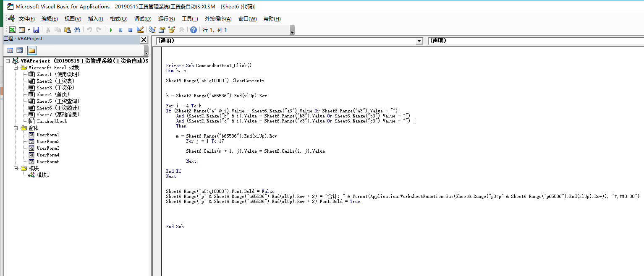The width and height of the screenshot is (644, 276).
Task: Click View Code icon in project panel
Action: (x=10, y=50)
